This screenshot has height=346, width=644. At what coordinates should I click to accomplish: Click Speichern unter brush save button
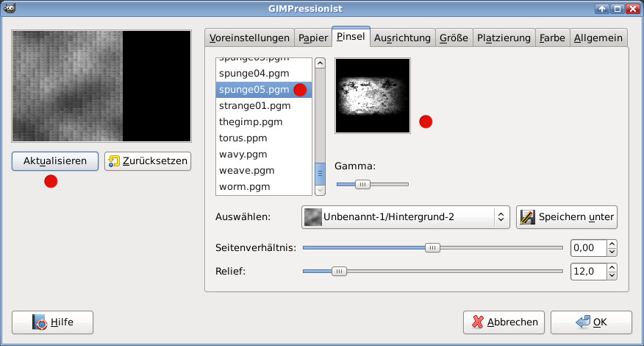tap(566, 217)
